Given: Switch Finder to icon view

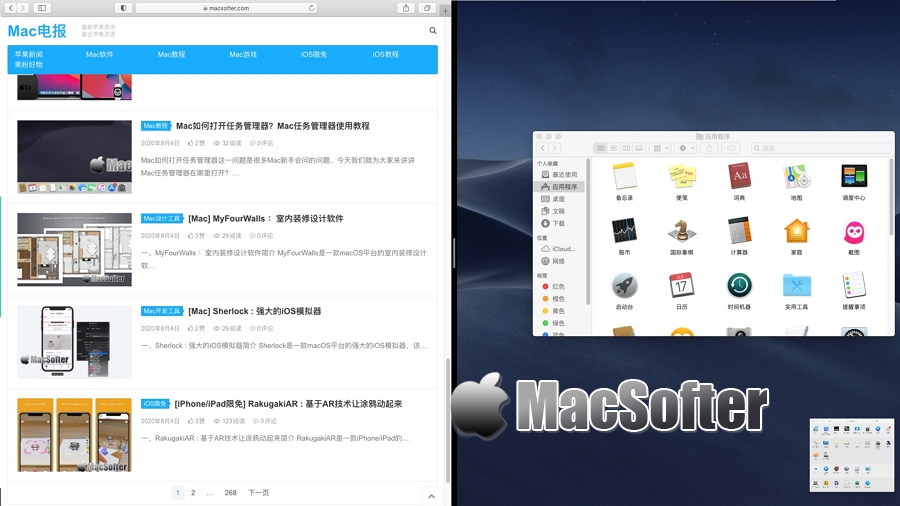Looking at the screenshot, I should 600,148.
